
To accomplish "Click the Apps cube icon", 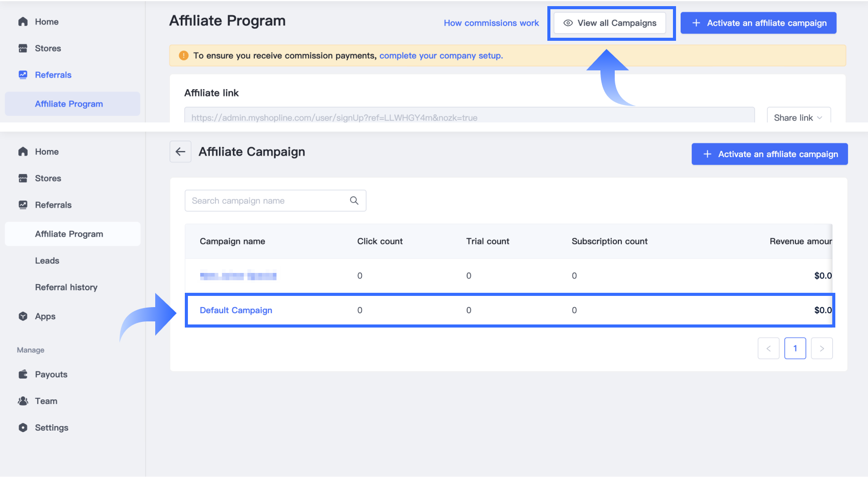I will click(x=23, y=316).
